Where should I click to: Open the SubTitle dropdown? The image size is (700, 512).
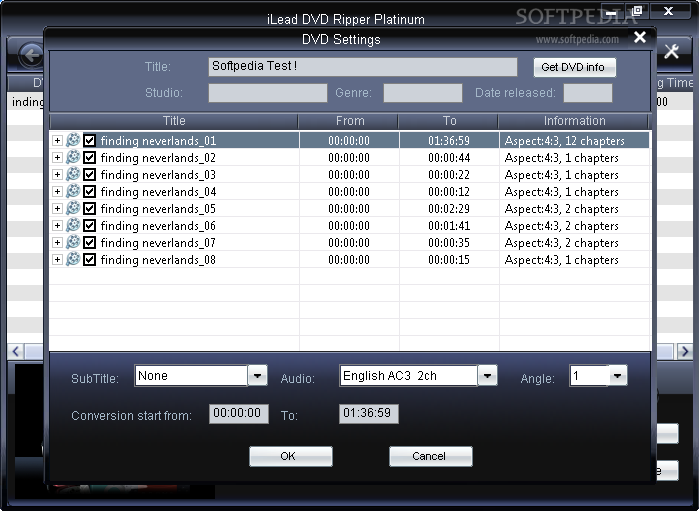click(257, 375)
